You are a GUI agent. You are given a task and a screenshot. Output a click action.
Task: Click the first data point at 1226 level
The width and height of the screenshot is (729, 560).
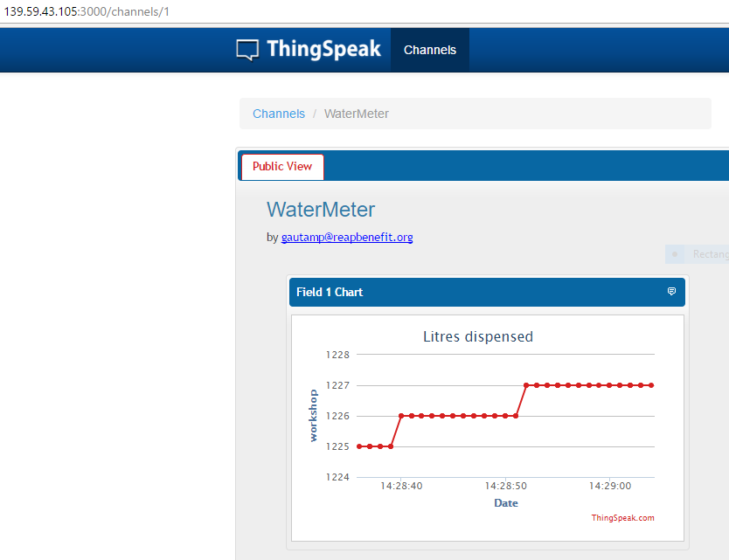point(400,416)
